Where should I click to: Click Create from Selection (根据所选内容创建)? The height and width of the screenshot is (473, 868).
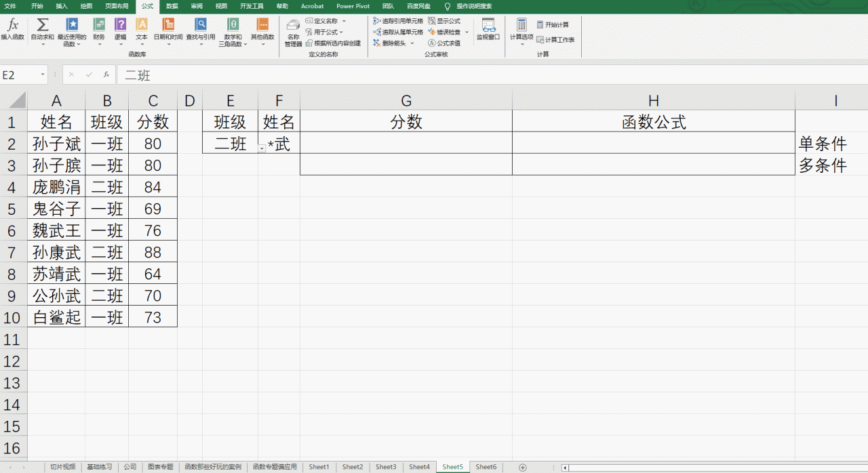[333, 43]
